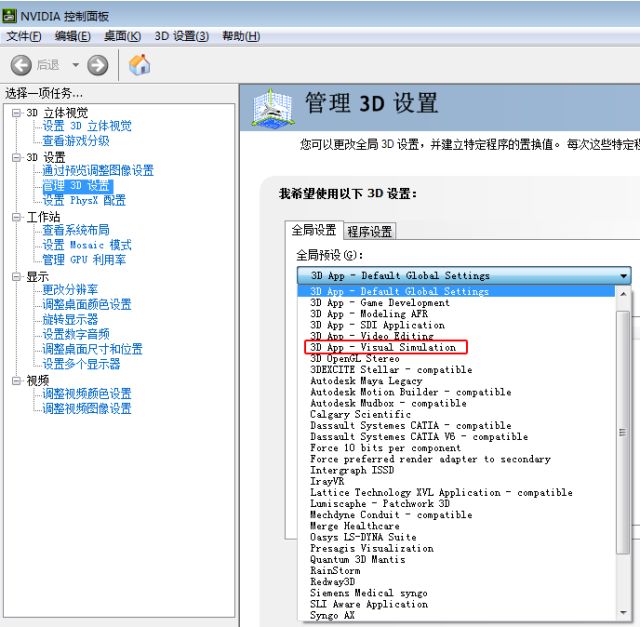
Task: Open 通过预览调整图像设置 link
Action: click(x=98, y=171)
